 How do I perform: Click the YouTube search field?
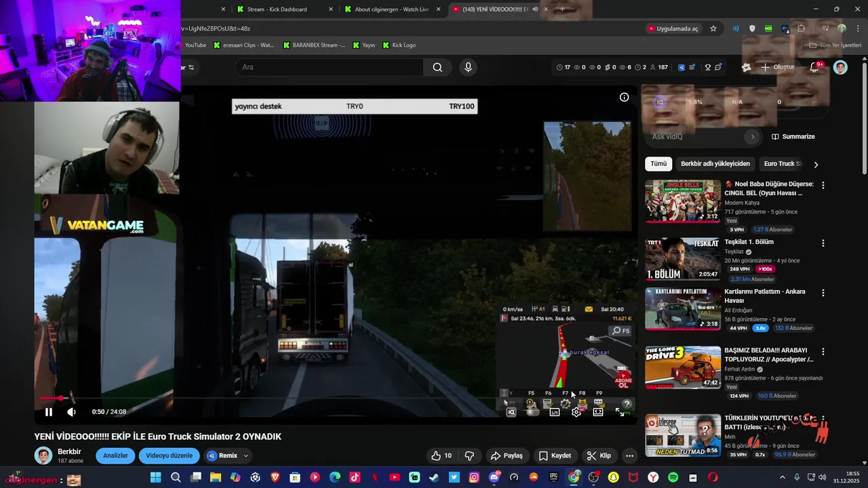[329, 67]
